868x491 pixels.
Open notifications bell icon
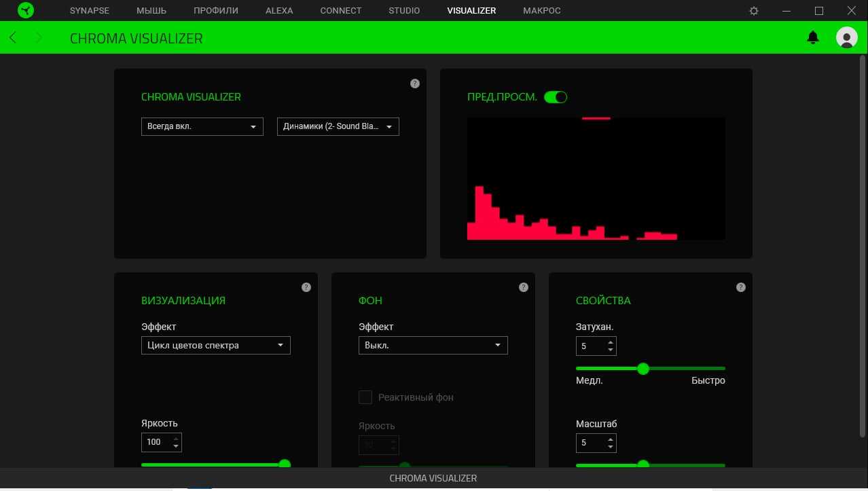812,38
